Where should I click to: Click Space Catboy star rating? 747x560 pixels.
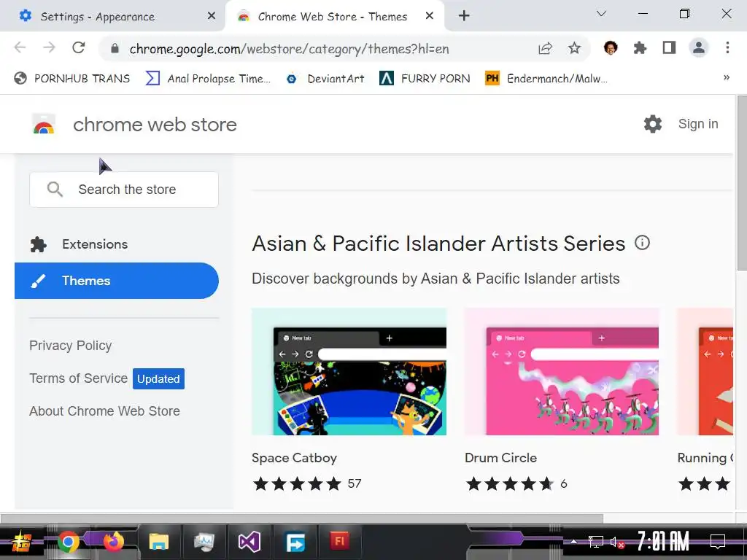(x=298, y=484)
